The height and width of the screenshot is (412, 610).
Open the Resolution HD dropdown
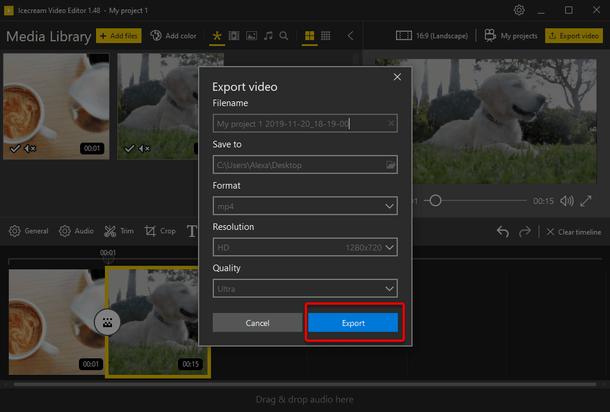pos(305,247)
